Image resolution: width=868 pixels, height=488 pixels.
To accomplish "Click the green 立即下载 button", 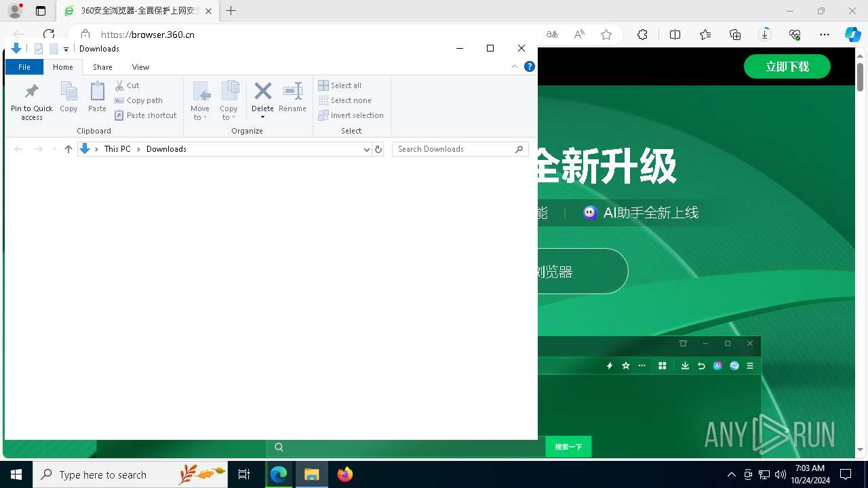I will click(787, 66).
